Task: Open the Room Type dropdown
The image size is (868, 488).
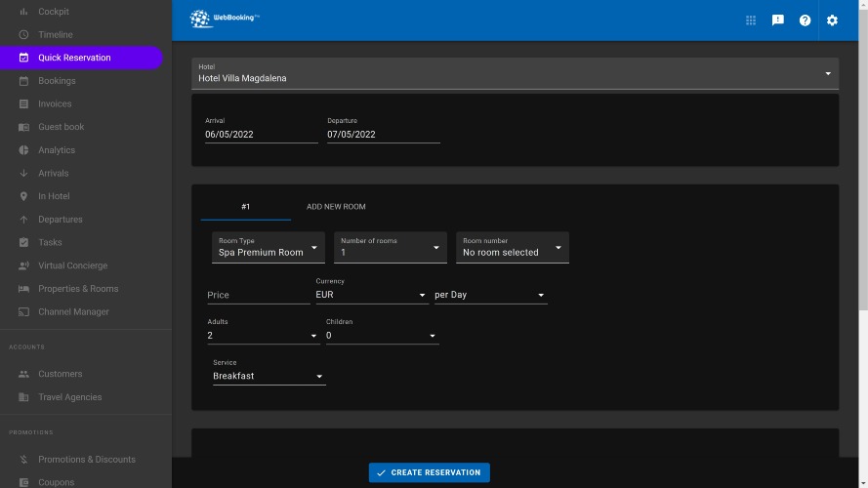Action: (268, 247)
